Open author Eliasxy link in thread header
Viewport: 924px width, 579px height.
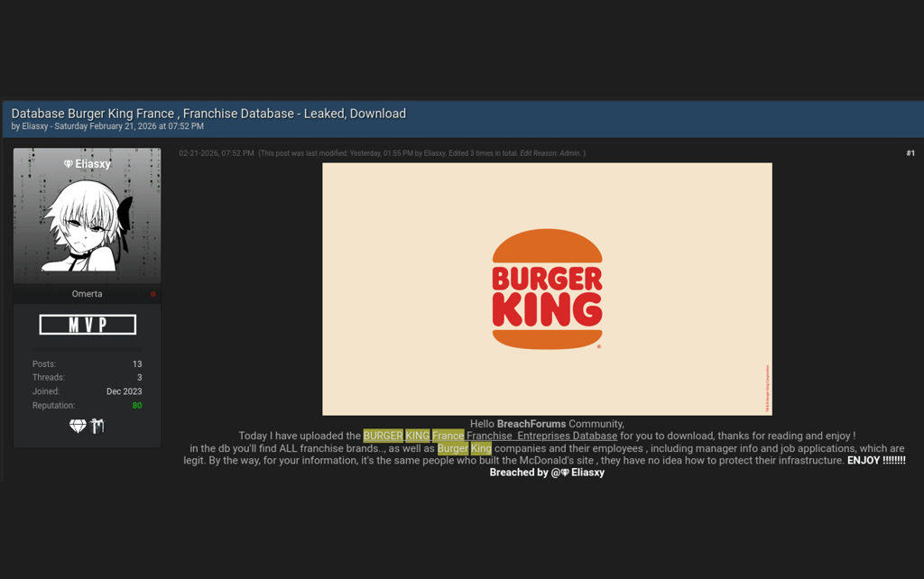(35, 126)
